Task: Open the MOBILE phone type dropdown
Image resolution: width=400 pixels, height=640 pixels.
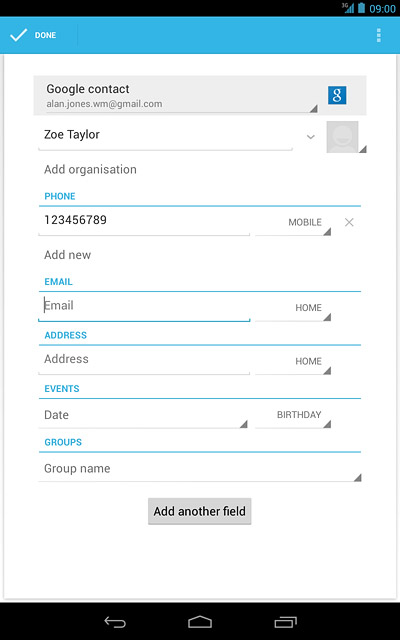Action: point(293,223)
